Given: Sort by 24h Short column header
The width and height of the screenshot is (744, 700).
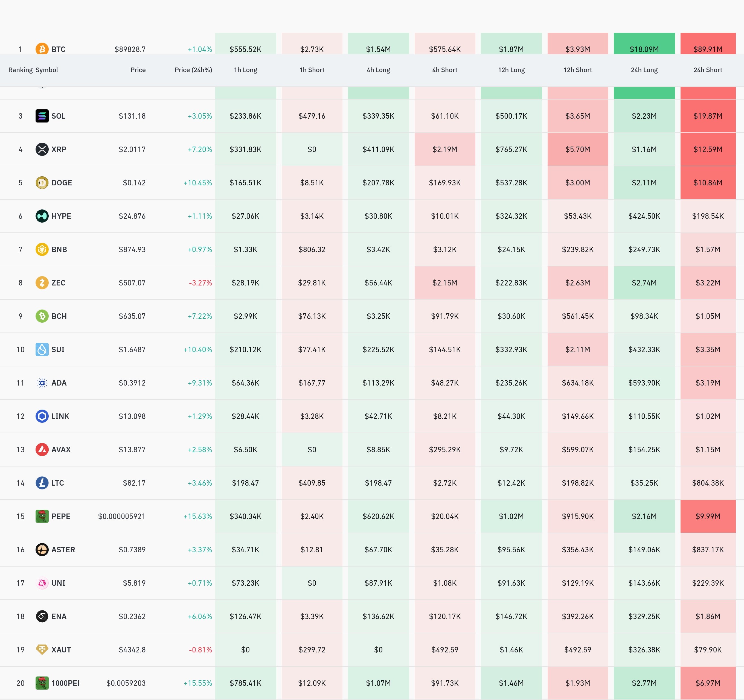Looking at the screenshot, I should 707,70.
